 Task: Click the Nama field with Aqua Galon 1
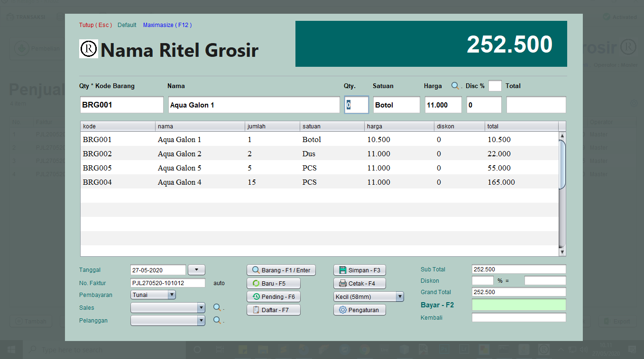pos(254,105)
